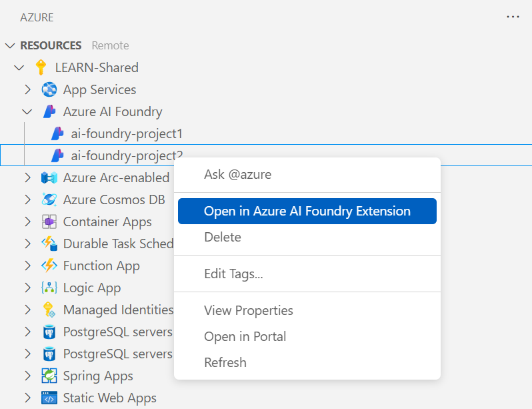Viewport: 532px width, 409px height.
Task: Click the Spring Apps icon
Action: click(x=49, y=376)
